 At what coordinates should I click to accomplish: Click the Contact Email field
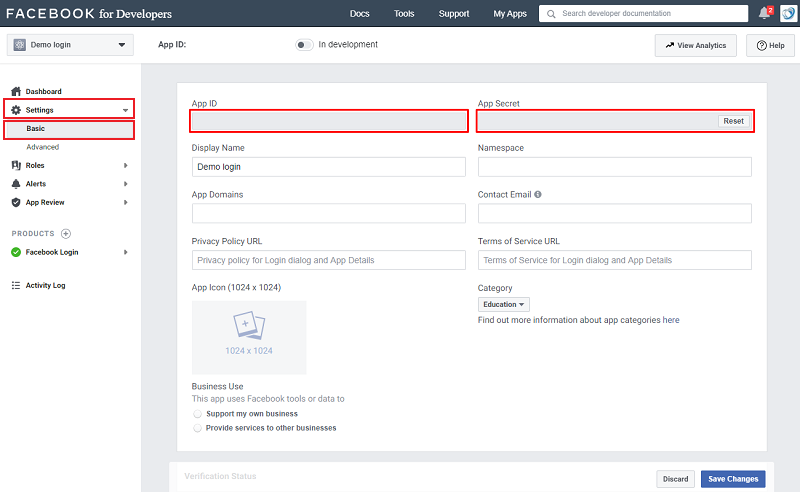pyautogui.click(x=614, y=213)
